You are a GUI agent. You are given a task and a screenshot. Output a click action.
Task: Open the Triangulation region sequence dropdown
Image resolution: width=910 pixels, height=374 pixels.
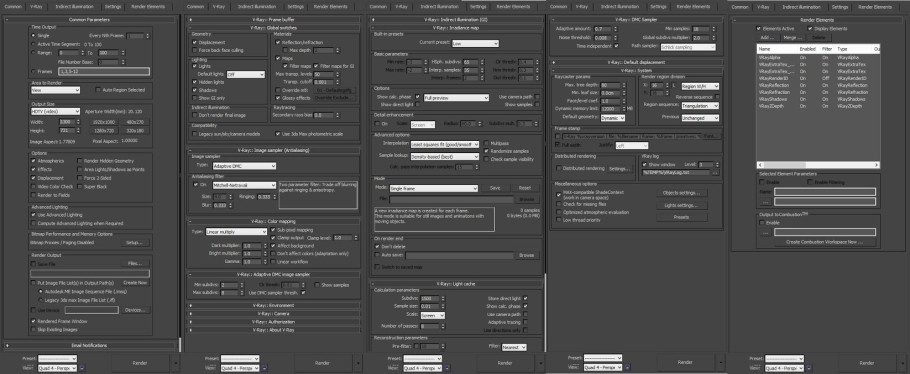click(x=700, y=106)
